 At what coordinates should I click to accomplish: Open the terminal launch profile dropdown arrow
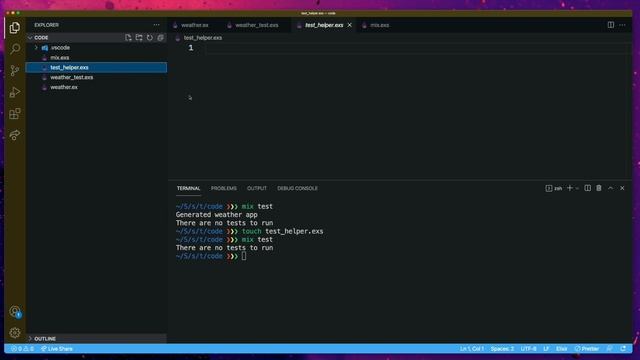pyautogui.click(x=577, y=189)
